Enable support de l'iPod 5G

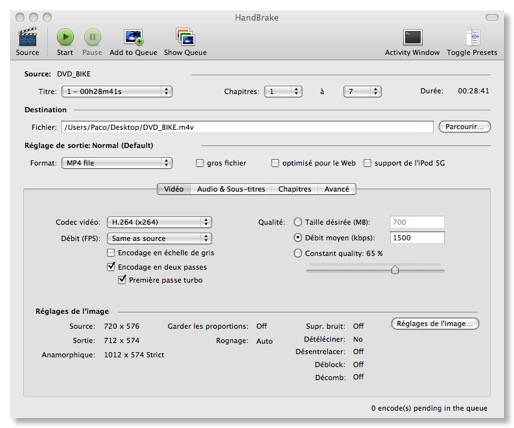coord(367,163)
